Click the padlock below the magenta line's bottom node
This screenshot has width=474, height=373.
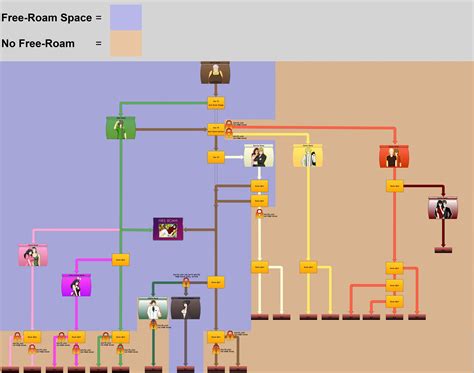[76, 349]
